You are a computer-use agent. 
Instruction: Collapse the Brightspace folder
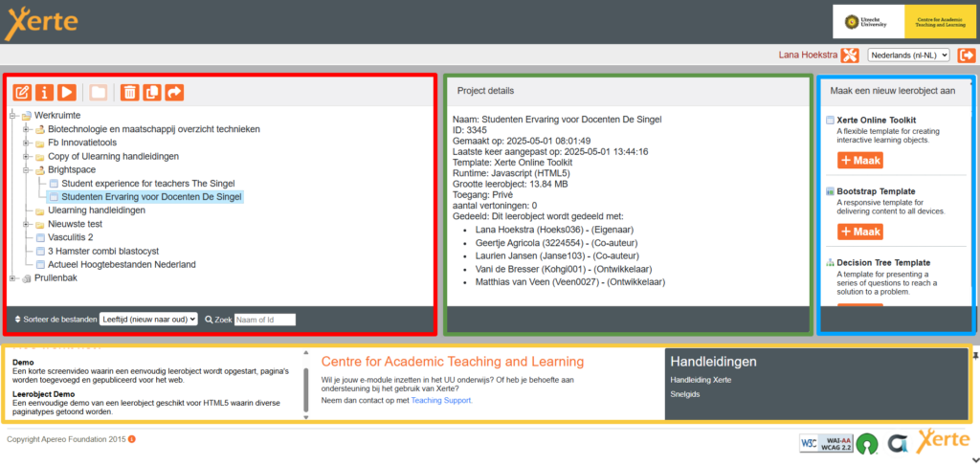(x=26, y=170)
